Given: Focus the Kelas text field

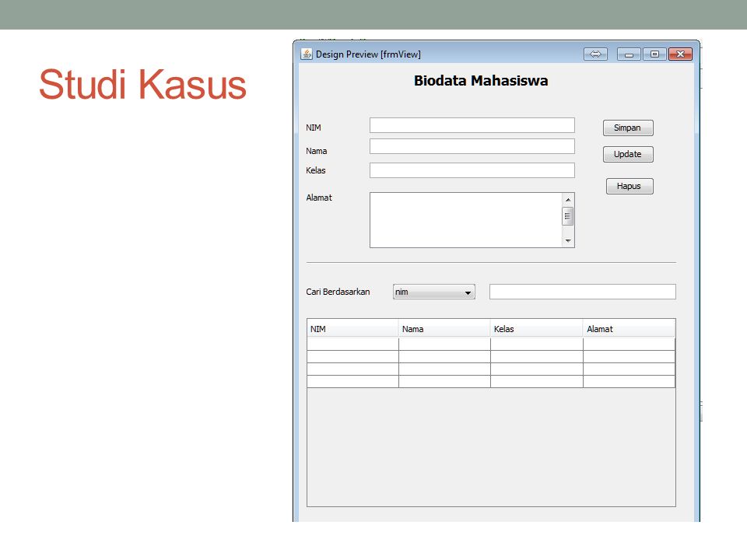Looking at the screenshot, I should [472, 170].
